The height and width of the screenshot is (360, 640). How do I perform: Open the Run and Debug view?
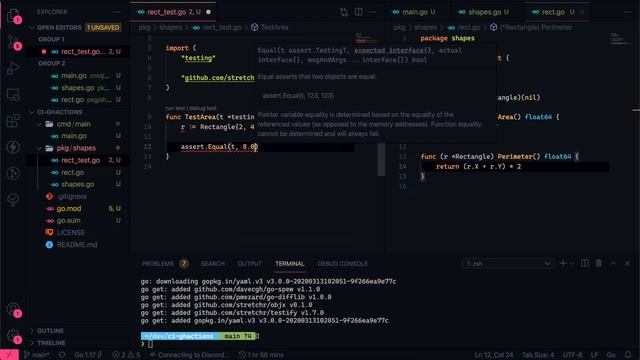click(x=13, y=69)
